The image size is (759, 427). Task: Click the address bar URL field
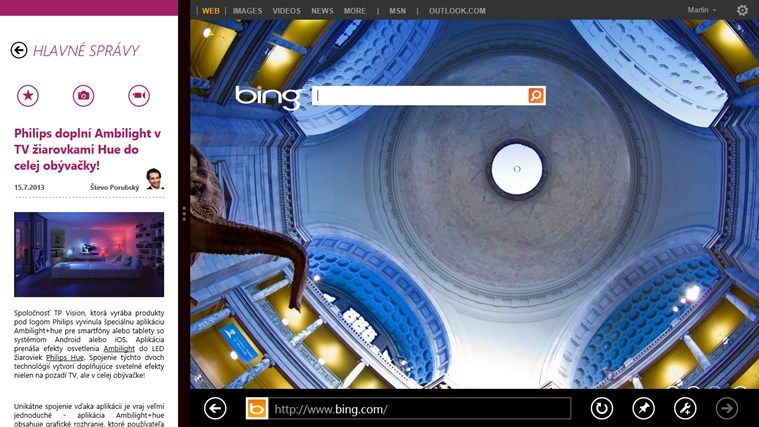420,409
